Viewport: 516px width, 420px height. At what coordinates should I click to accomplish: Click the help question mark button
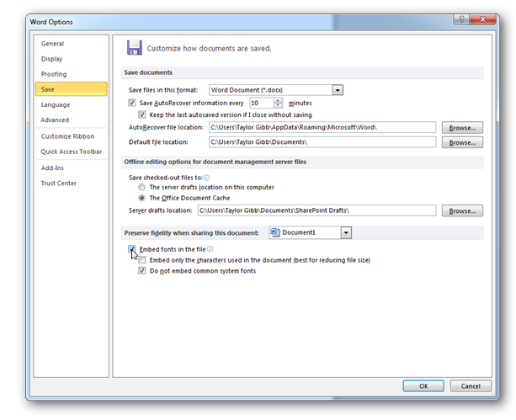461,19
